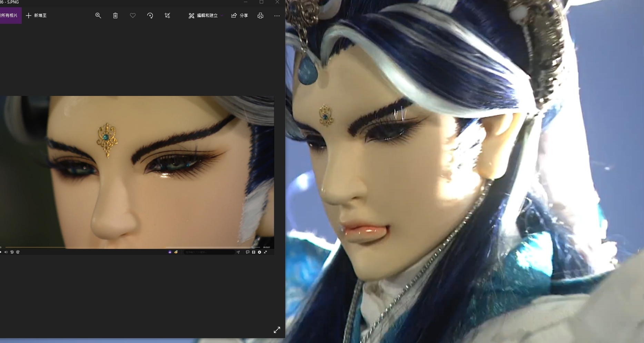The image size is (644, 343).
Task: Zoom in with the magnifier icon
Action: click(x=98, y=16)
